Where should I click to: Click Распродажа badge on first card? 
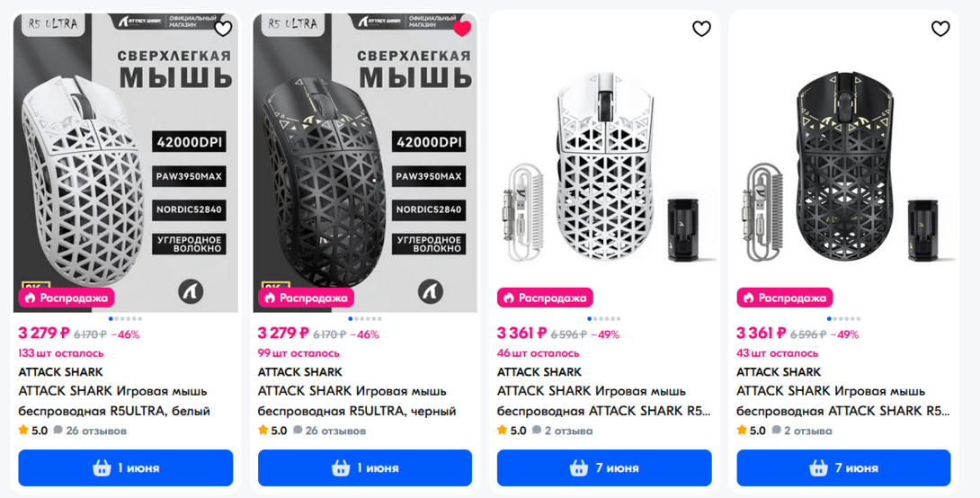tap(67, 298)
